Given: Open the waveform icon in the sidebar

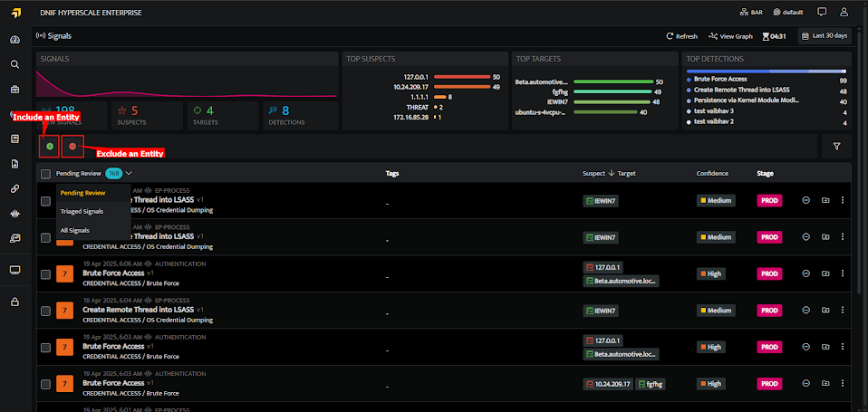Looking at the screenshot, I should coord(14,214).
